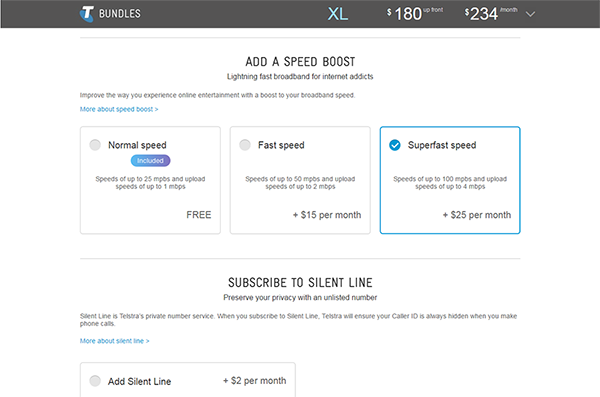Screen dimensions: 600x397
Task: Choose the Normal speed FREE card
Action: pos(150,180)
